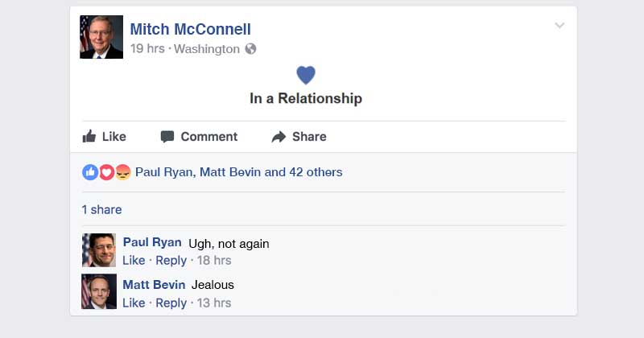
Task: Open Paul Ryan's comment profile photo
Action: click(99, 250)
